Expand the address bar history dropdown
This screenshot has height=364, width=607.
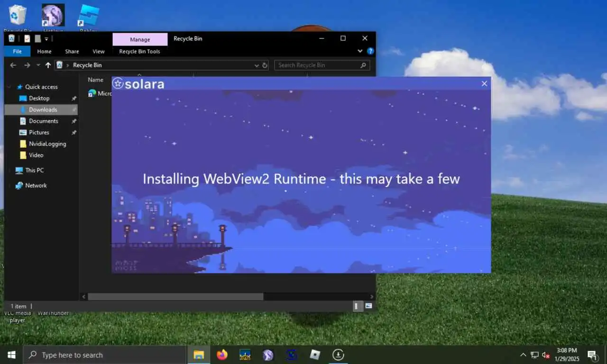pyautogui.click(x=257, y=65)
